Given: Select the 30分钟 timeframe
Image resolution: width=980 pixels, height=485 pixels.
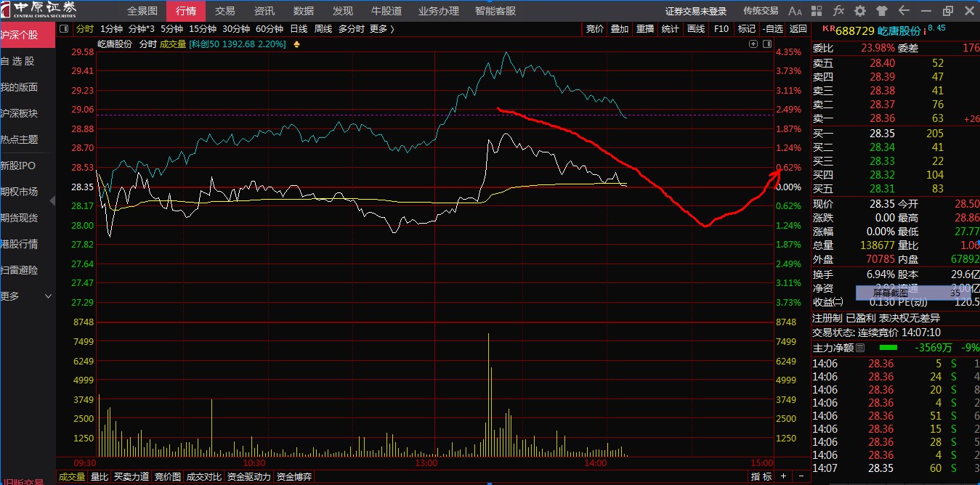Looking at the screenshot, I should 236,29.
